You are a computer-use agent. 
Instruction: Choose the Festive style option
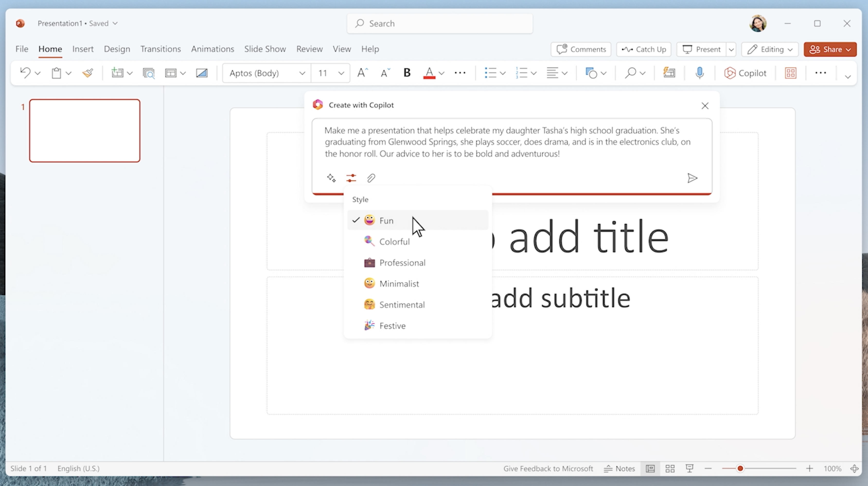pos(392,326)
